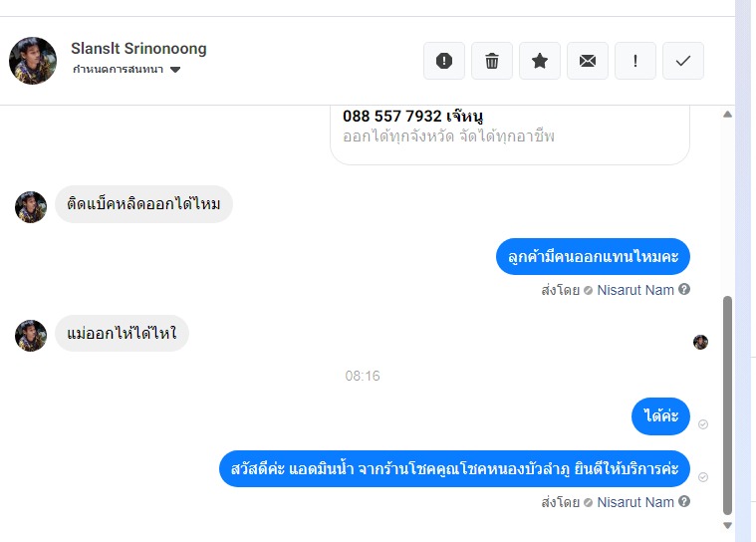Open help icon beside last Nisarut Nam
Screen dimensions: 756x542
pyautogui.click(x=684, y=501)
